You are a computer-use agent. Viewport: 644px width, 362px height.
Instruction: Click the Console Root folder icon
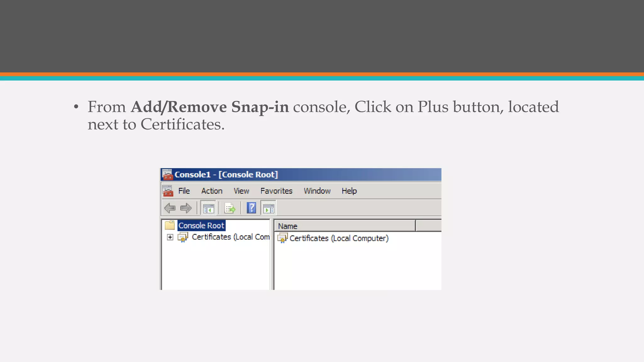pyautogui.click(x=170, y=225)
